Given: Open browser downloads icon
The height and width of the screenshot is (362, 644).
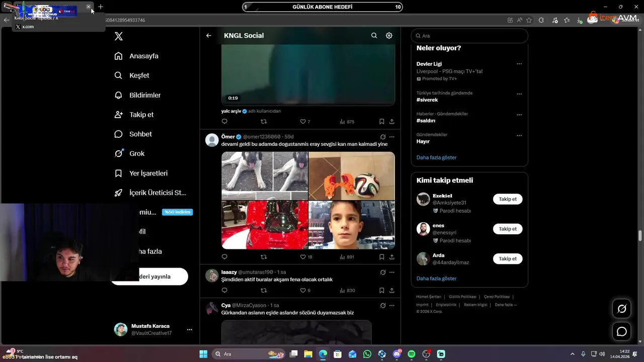Looking at the screenshot, I should pos(580,20).
